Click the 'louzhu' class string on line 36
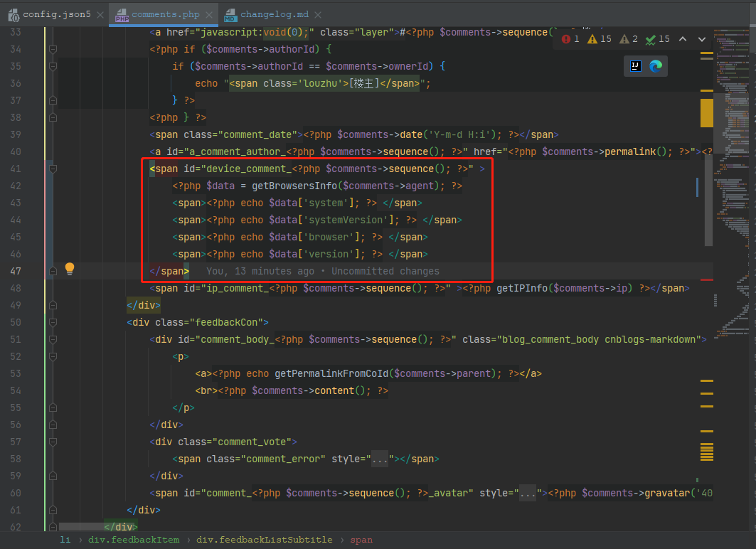Image resolution: width=756 pixels, height=549 pixels. [x=320, y=83]
